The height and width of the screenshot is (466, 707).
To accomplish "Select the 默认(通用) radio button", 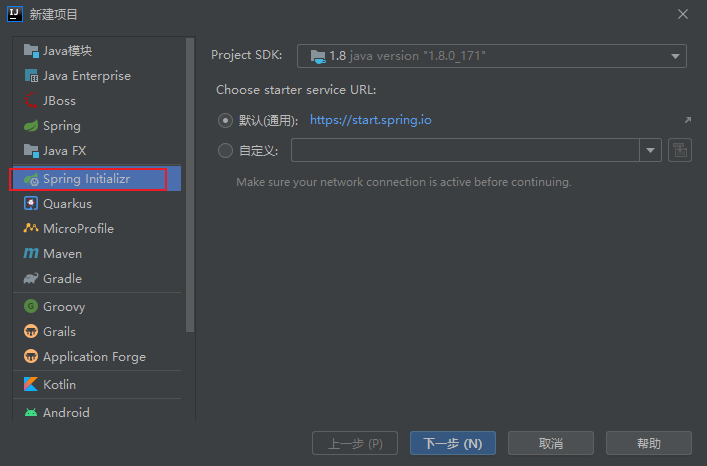I will [x=225, y=120].
